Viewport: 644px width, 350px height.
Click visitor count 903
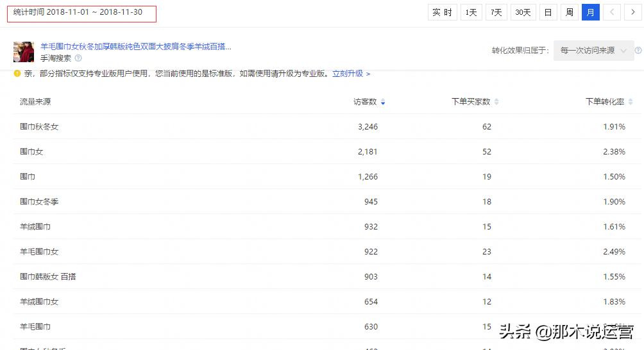(371, 277)
